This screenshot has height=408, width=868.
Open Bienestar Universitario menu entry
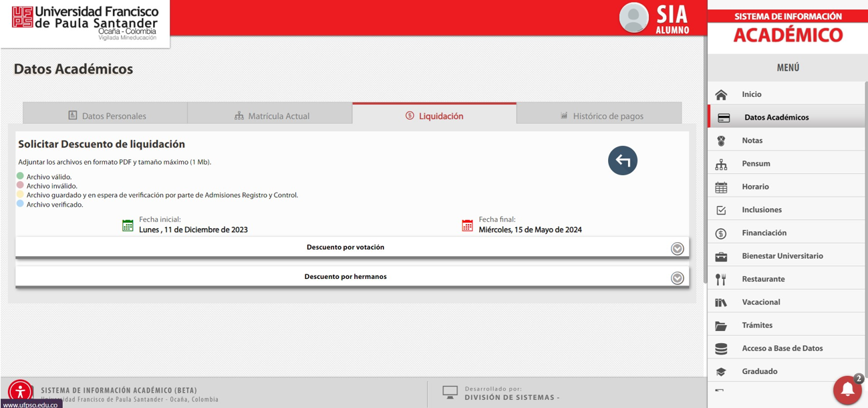point(786,256)
